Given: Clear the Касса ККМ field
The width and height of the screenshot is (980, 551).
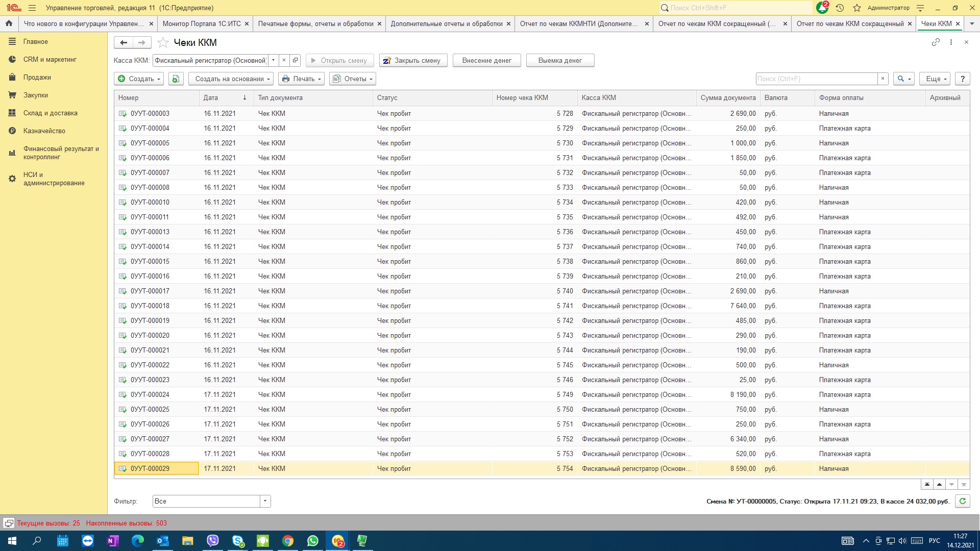Looking at the screenshot, I should pos(284,60).
